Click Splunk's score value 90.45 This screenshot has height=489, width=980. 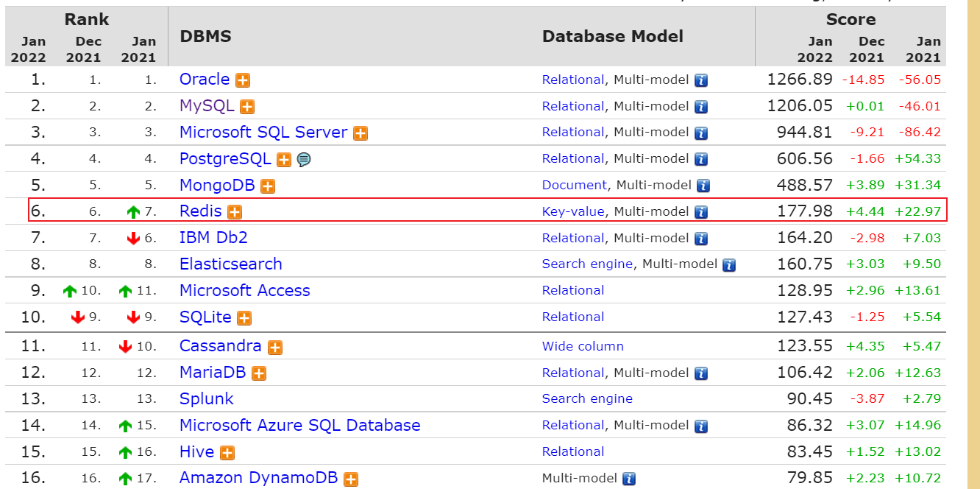pos(810,399)
